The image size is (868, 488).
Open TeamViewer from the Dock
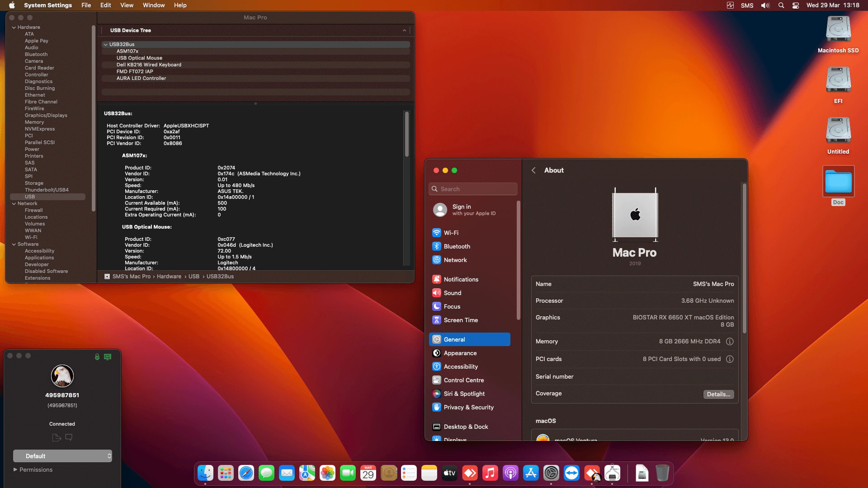571,473
